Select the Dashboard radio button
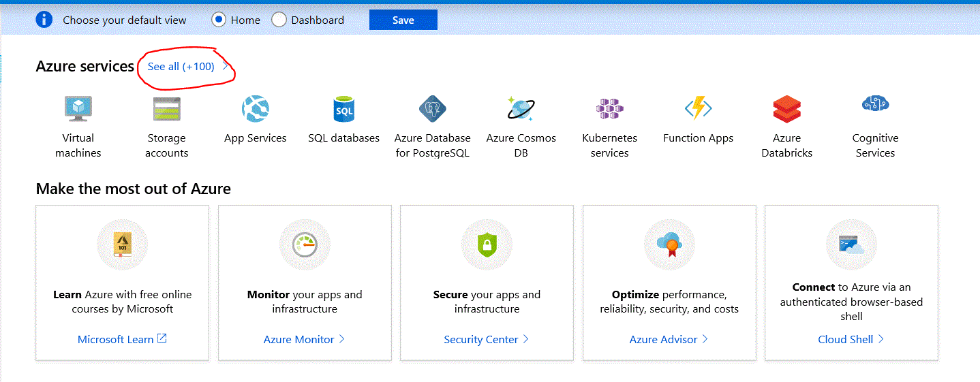The width and height of the screenshot is (980, 382). click(x=279, y=20)
